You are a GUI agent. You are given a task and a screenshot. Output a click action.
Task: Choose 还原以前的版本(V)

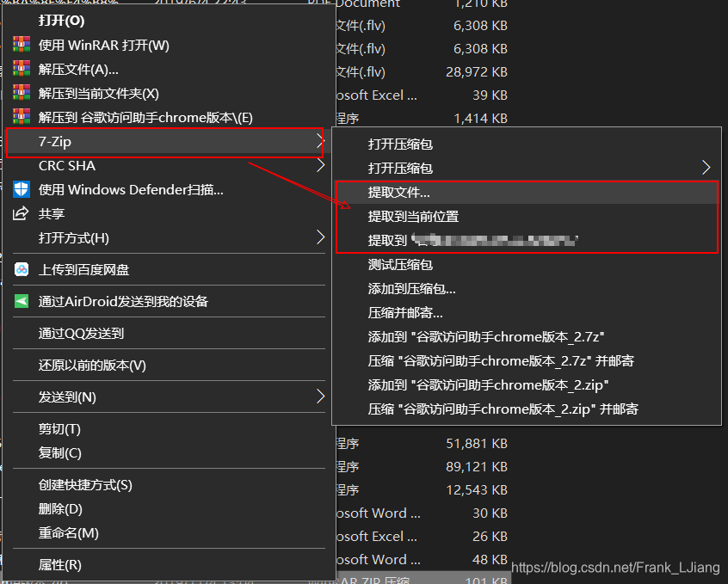point(169,366)
